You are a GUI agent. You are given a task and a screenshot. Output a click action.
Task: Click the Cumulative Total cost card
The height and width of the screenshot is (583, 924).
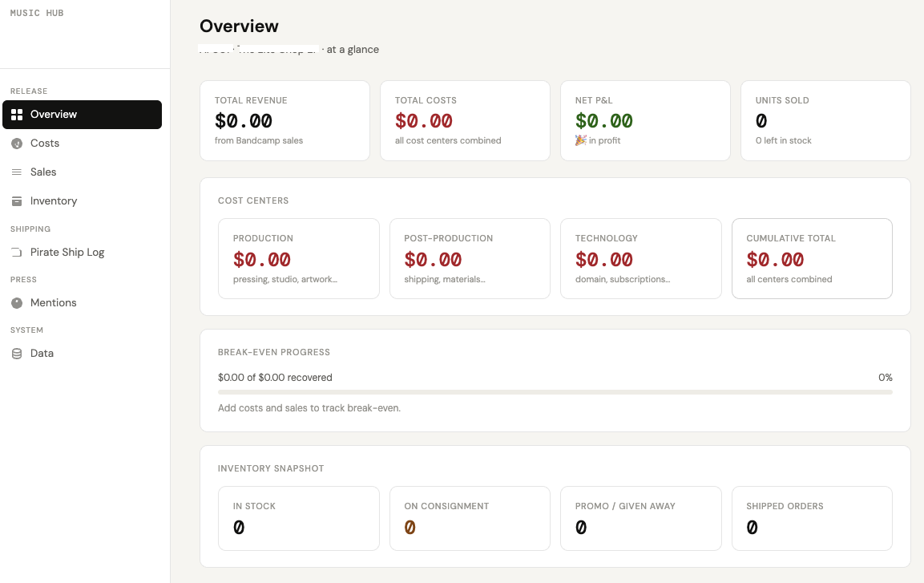(x=812, y=258)
